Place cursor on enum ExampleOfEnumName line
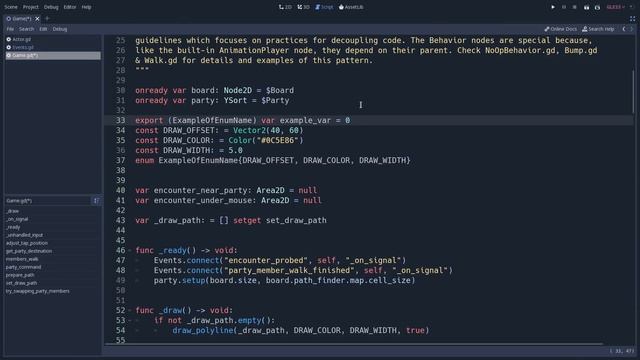The image size is (640, 360). click(x=273, y=160)
